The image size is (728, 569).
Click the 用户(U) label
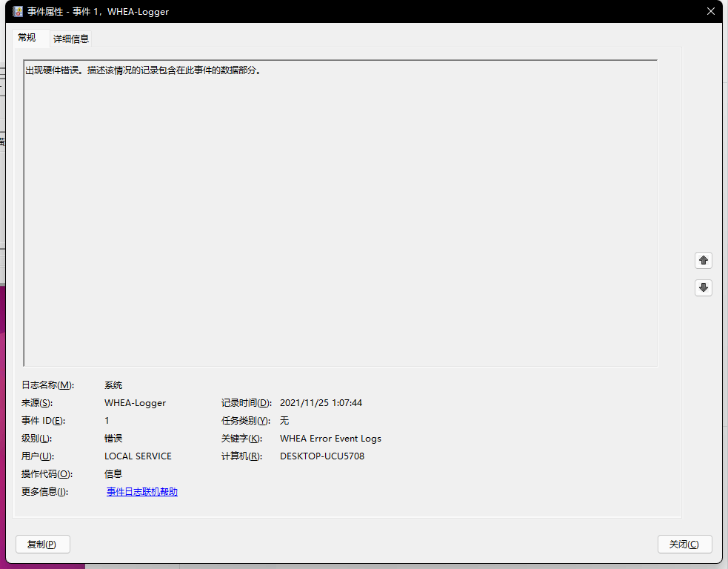tap(38, 456)
